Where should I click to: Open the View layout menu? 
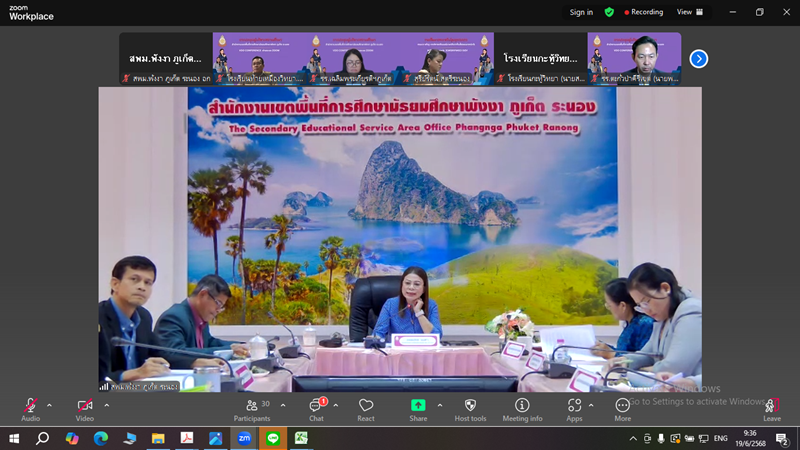(690, 12)
